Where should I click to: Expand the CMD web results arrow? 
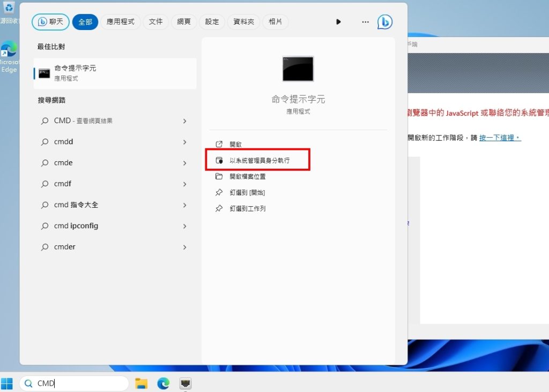pyautogui.click(x=184, y=121)
